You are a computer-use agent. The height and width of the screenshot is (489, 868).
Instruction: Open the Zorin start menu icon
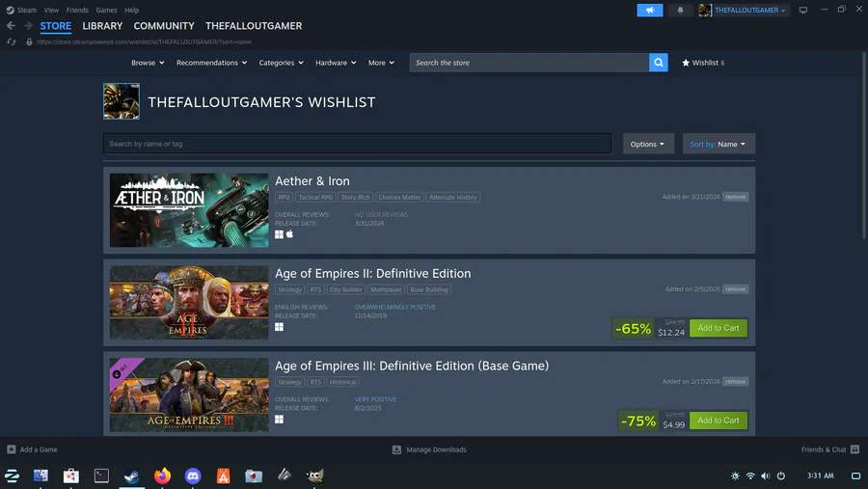click(12, 475)
